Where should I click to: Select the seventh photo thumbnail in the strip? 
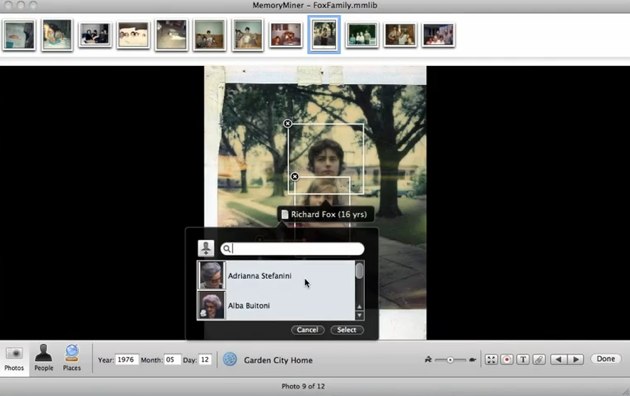coord(248,35)
